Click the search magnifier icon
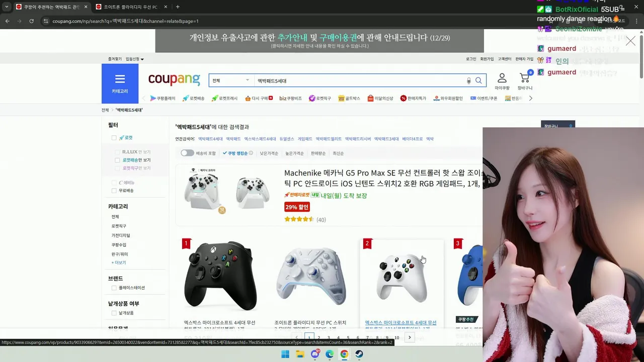The width and height of the screenshot is (644, 362). pyautogui.click(x=478, y=80)
